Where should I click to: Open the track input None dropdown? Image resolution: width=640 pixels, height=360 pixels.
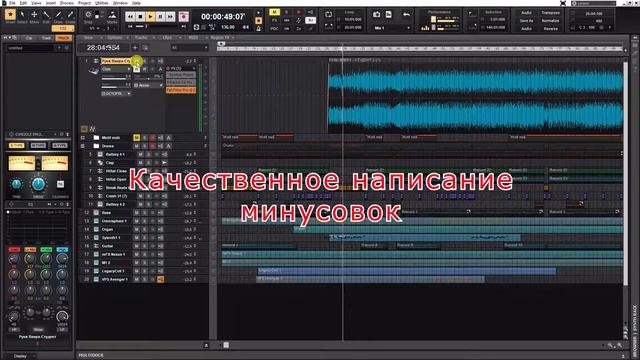click(148, 85)
